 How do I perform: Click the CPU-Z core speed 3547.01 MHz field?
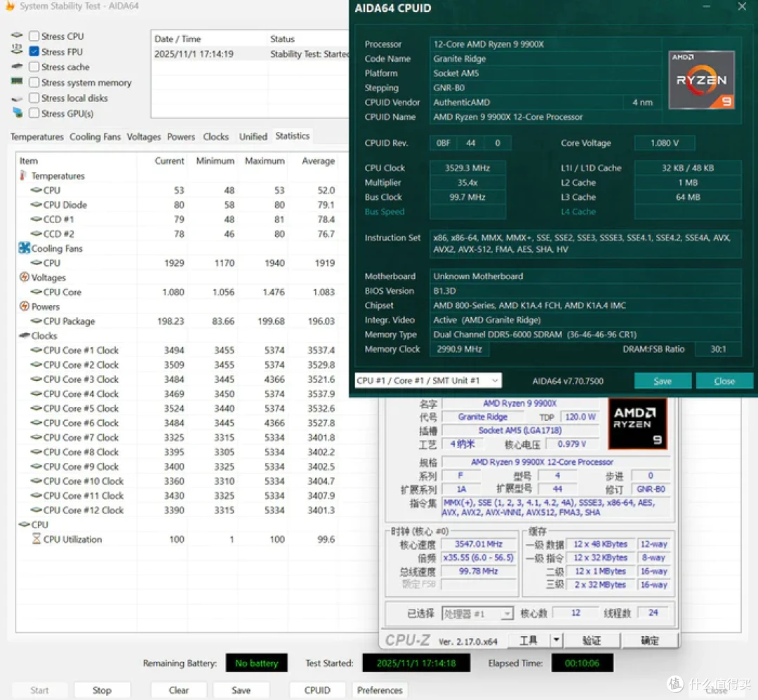479,544
